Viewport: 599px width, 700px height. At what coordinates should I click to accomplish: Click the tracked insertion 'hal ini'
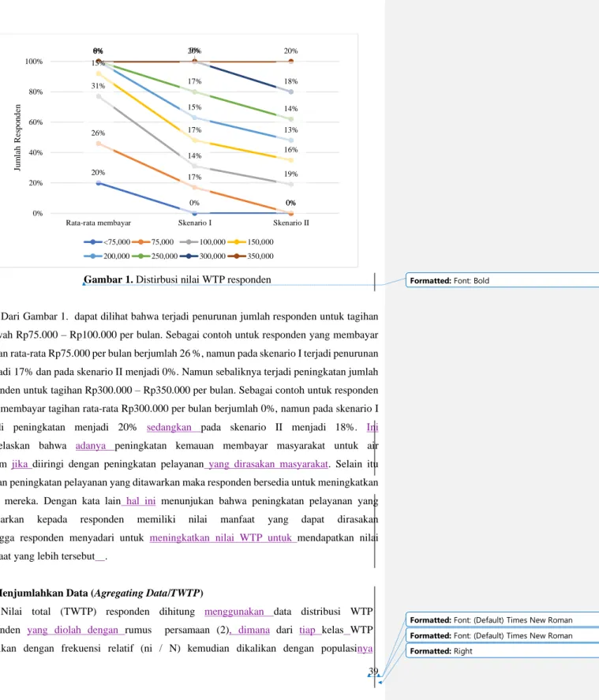(x=141, y=501)
